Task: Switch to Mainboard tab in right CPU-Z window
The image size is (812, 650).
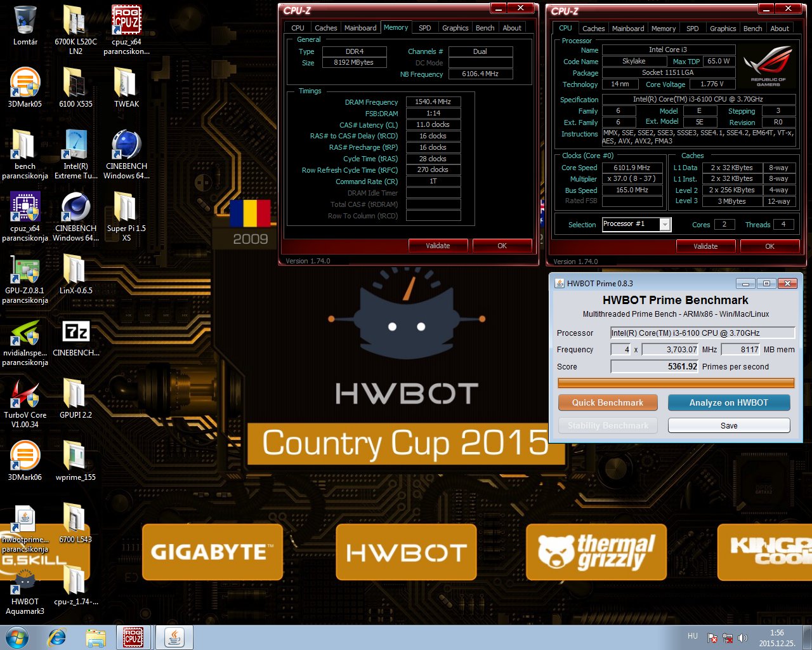Action: (x=628, y=29)
